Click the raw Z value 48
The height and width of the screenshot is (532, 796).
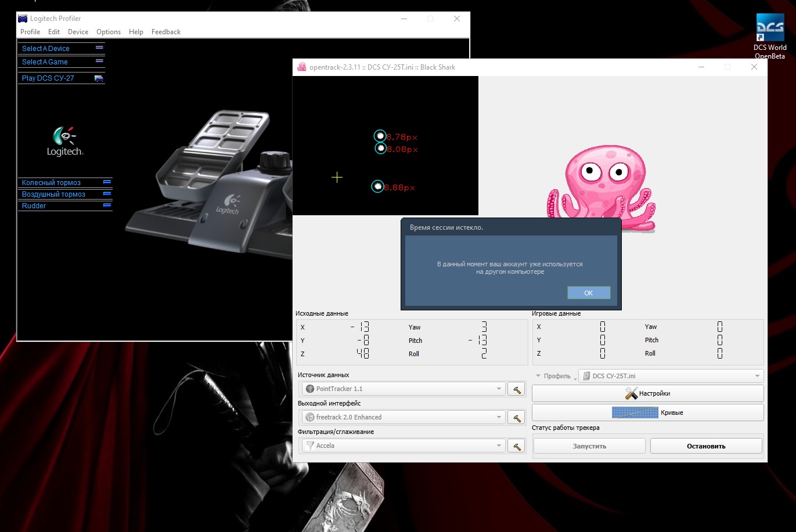point(363,354)
